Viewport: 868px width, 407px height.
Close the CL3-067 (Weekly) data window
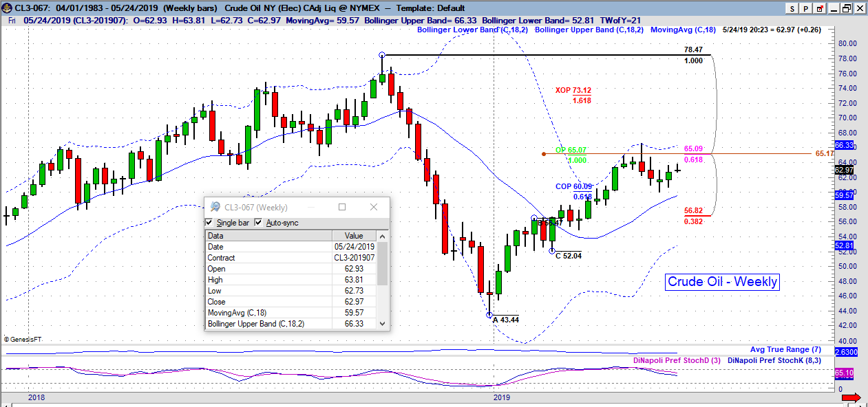[373, 207]
